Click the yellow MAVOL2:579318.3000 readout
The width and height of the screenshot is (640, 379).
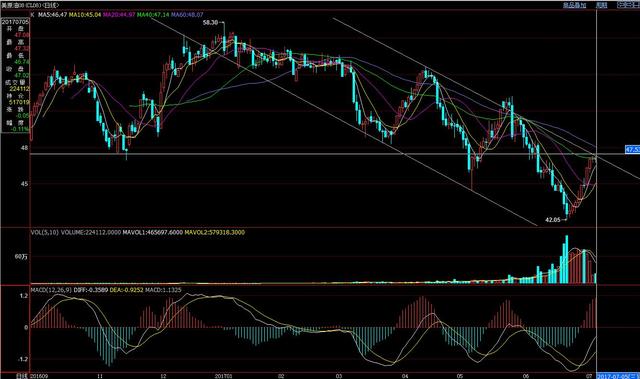point(215,232)
